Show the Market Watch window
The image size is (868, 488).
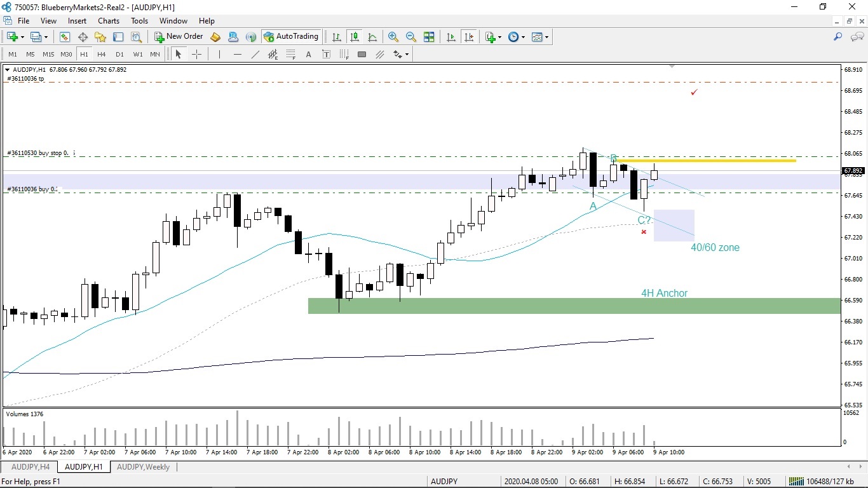tap(65, 37)
